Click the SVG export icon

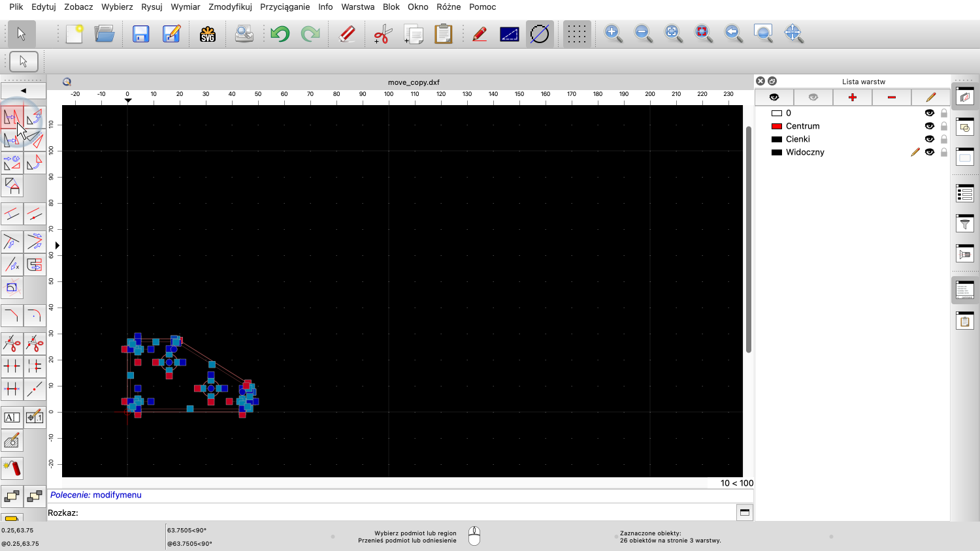pyautogui.click(x=208, y=34)
